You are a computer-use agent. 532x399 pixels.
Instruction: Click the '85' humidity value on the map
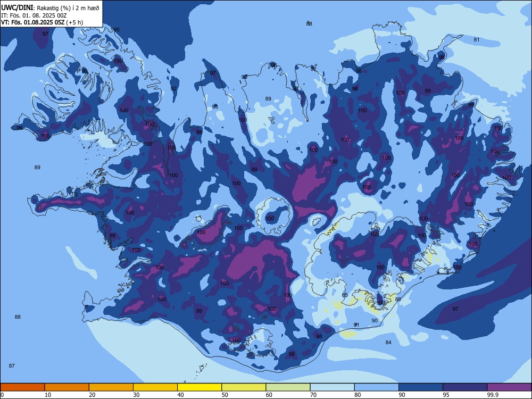[345, 295]
